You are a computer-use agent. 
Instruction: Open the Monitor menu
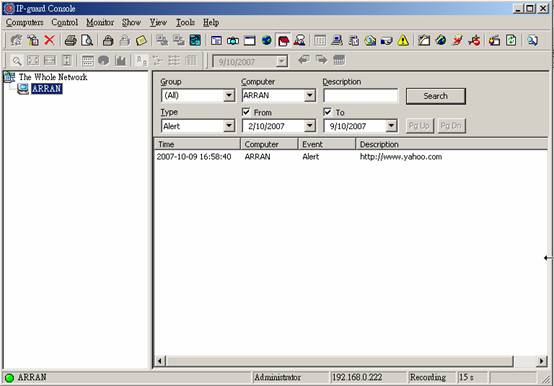100,22
